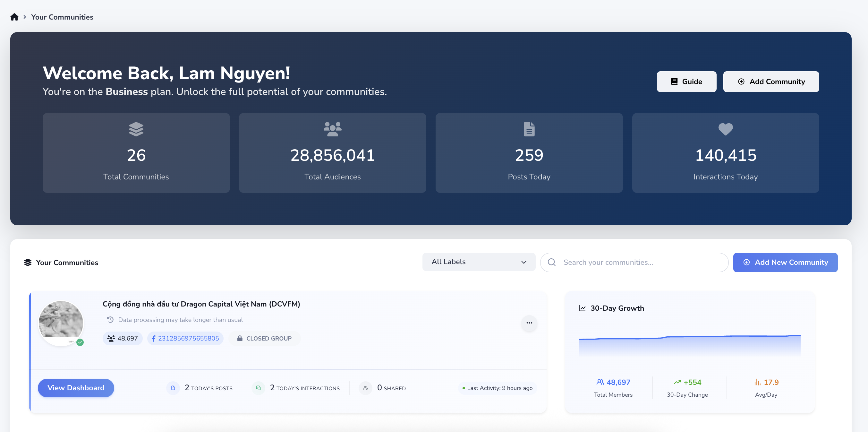868x432 pixels.
Task: Click the green verified badge on avatar
Action: tap(80, 342)
